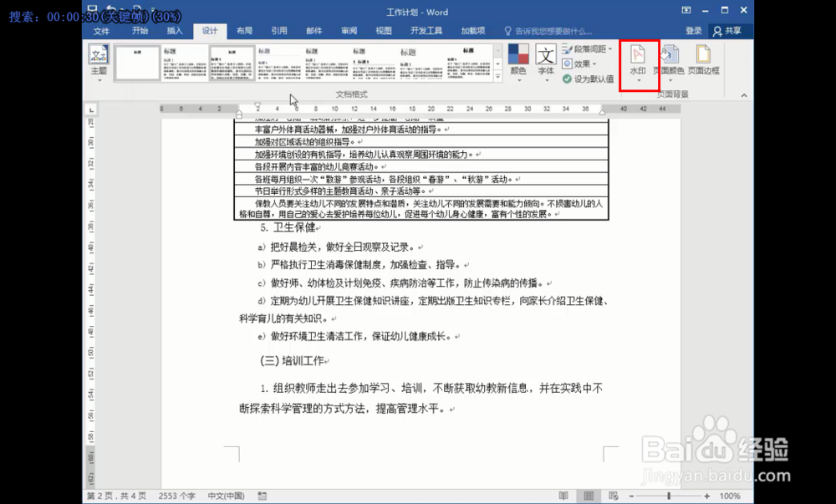Switch to read mode view

563,496
